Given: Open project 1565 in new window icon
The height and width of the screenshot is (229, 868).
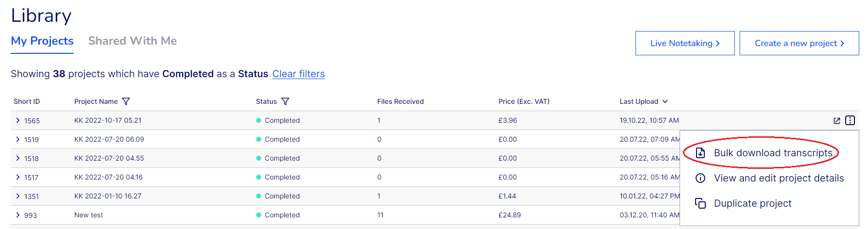Looking at the screenshot, I should pos(837,121).
